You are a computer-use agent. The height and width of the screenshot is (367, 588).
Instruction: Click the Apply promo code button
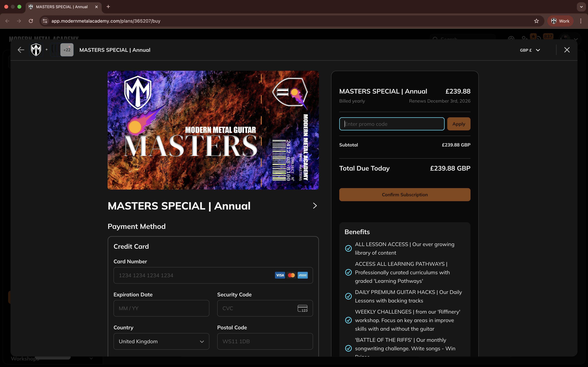pos(459,124)
